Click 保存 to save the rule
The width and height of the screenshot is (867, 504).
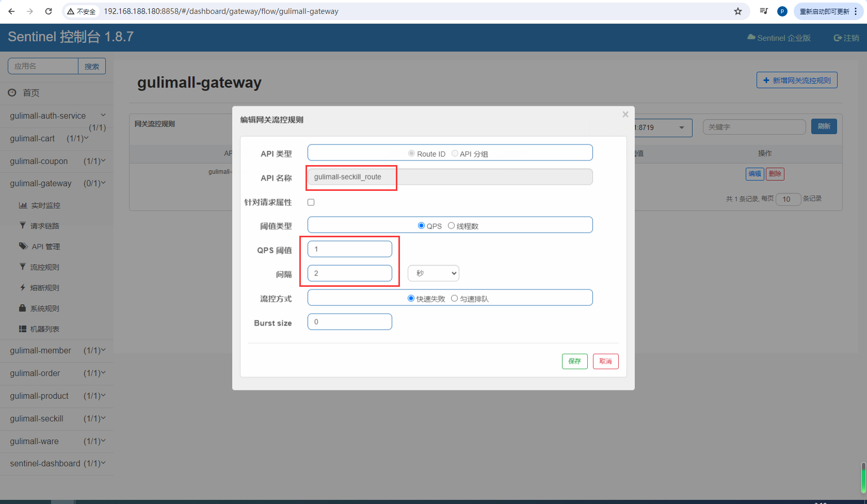pyautogui.click(x=575, y=361)
